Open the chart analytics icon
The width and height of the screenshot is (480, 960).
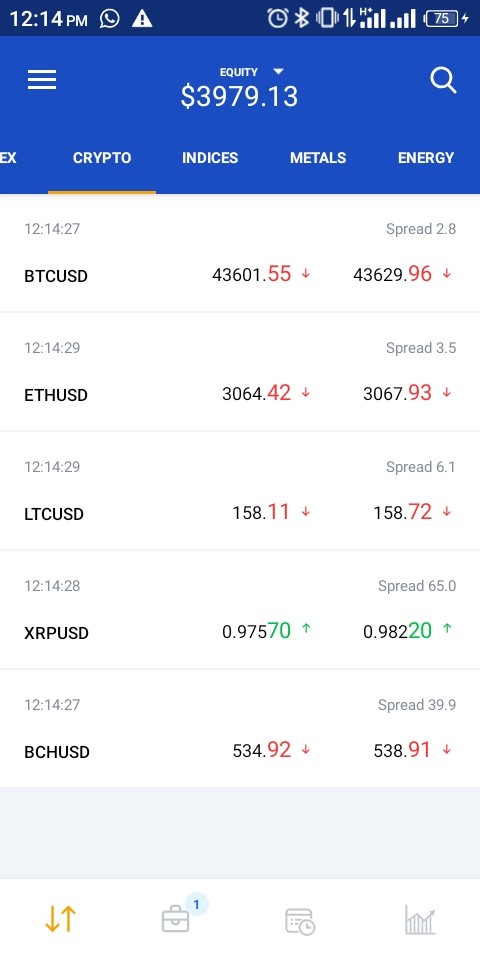[x=420, y=920]
